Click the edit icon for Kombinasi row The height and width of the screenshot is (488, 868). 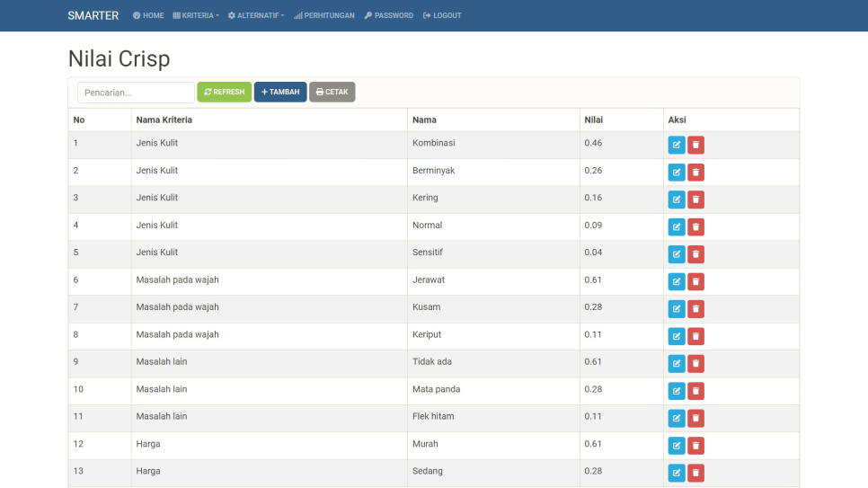click(677, 146)
